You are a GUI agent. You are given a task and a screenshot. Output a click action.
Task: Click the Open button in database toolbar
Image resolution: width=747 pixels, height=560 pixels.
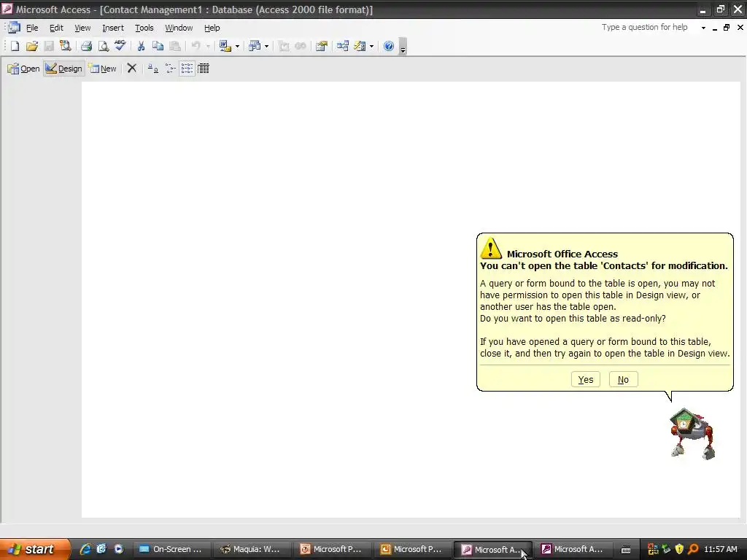(x=23, y=69)
